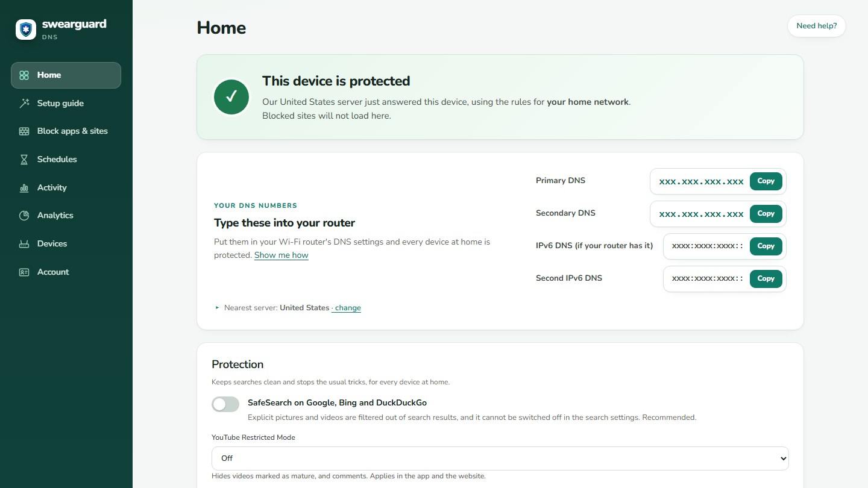This screenshot has width=868, height=488.
Task: Click the Analytics pie chart icon
Action: 24,216
